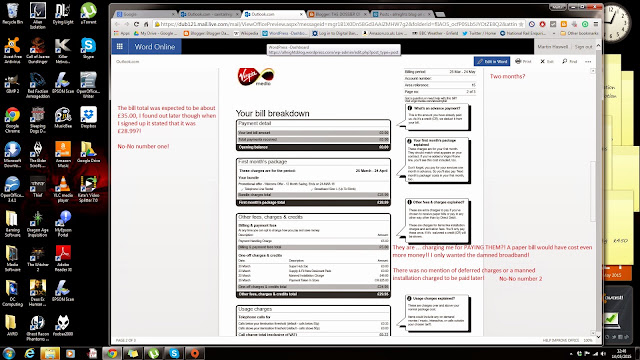Select the uTorrent desktop shortcut

88,14
